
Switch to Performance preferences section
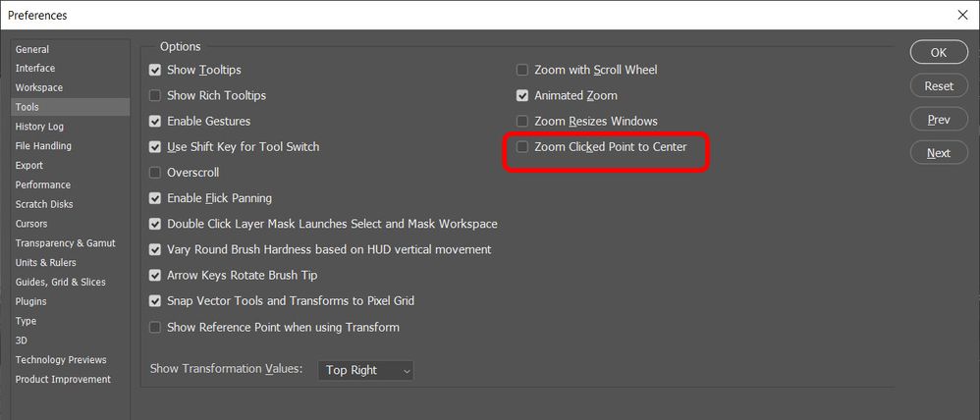(43, 184)
